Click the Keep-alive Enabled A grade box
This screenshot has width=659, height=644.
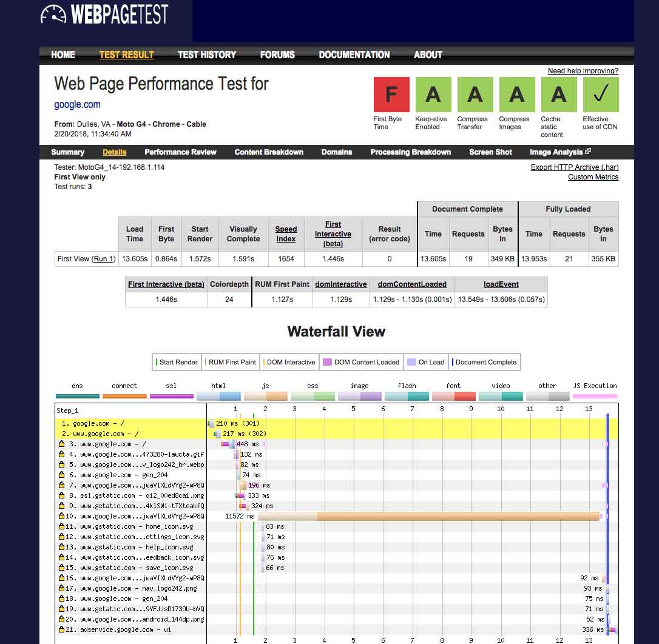[433, 95]
